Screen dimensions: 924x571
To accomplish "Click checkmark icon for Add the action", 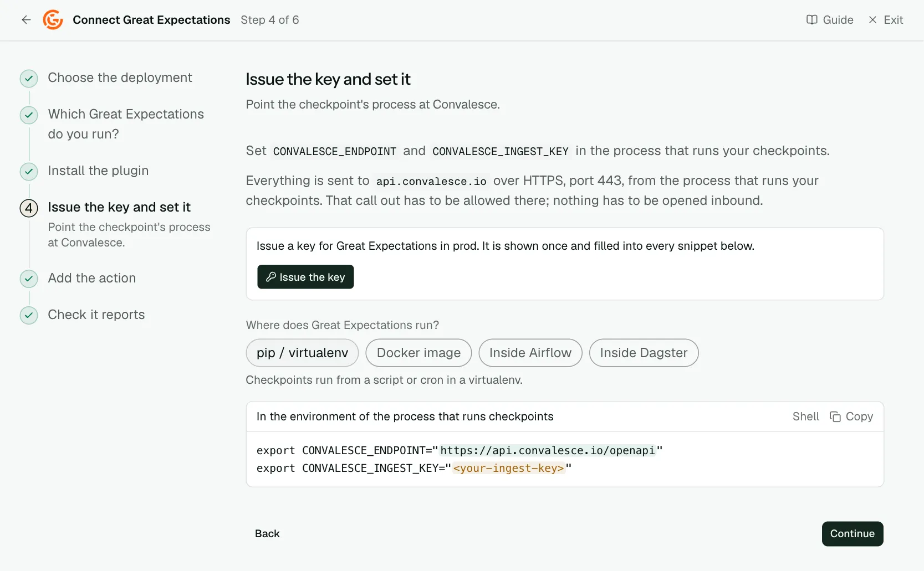I will coord(29,279).
